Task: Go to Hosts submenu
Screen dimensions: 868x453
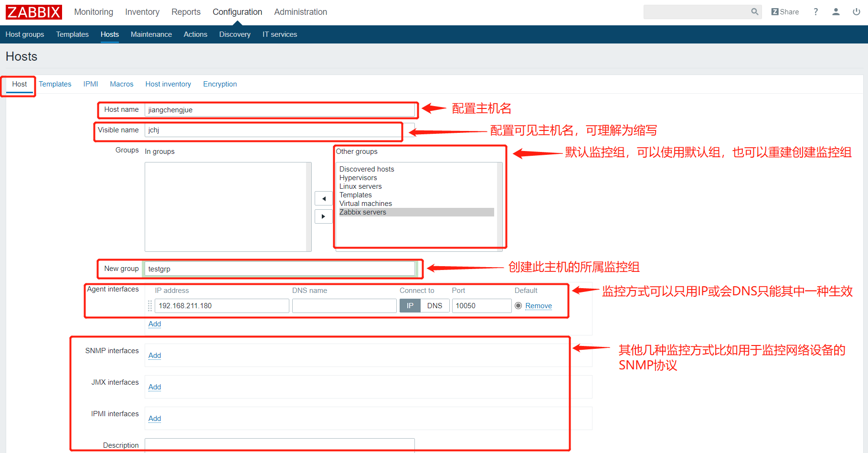Action: point(110,34)
